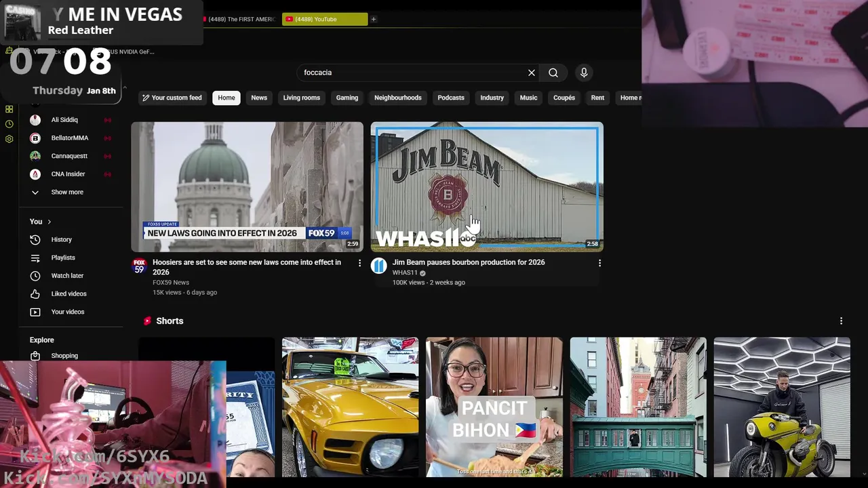The image size is (868, 488).
Task: Click the FOX59 channel avatar under the video
Action: point(139,266)
